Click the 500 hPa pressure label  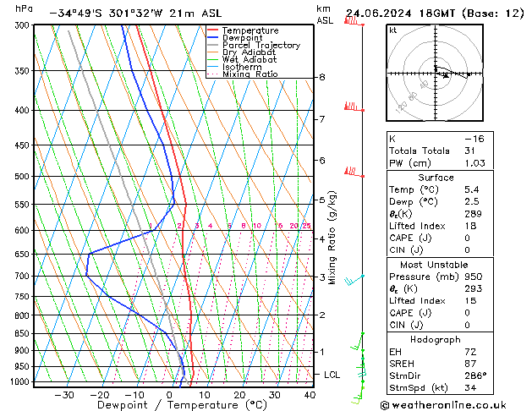point(24,177)
